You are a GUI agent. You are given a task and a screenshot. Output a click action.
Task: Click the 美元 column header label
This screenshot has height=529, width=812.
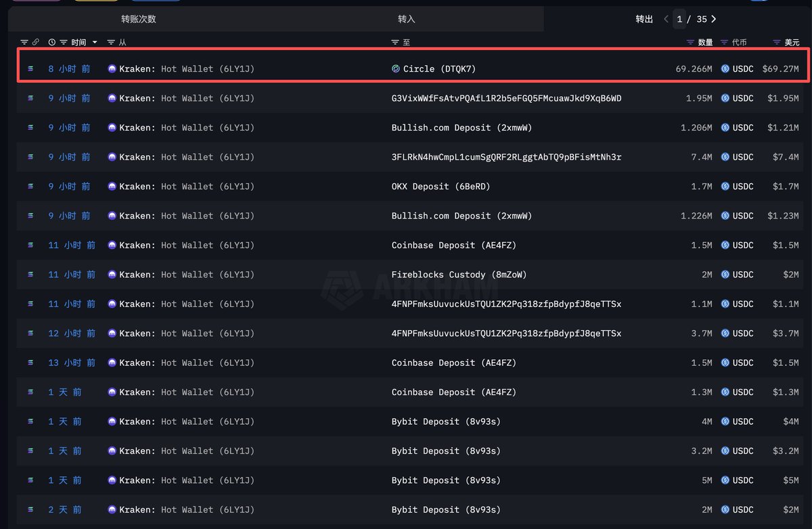(792, 42)
